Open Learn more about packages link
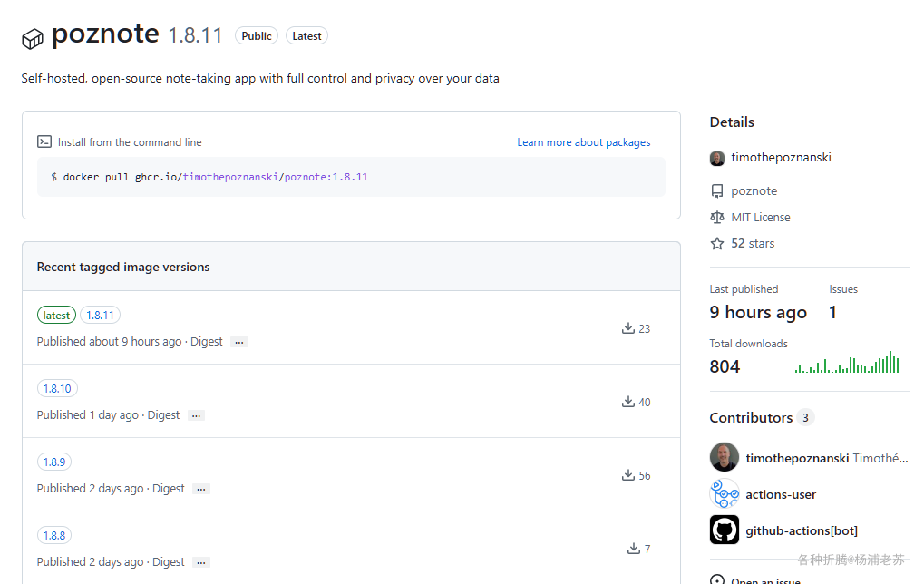Viewport: 924px width, 584px height. (x=583, y=142)
